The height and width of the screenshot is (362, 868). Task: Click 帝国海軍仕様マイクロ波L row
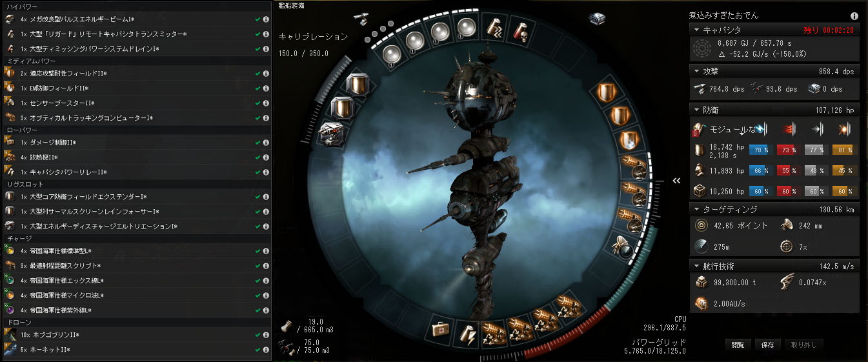pyautogui.click(x=136, y=296)
